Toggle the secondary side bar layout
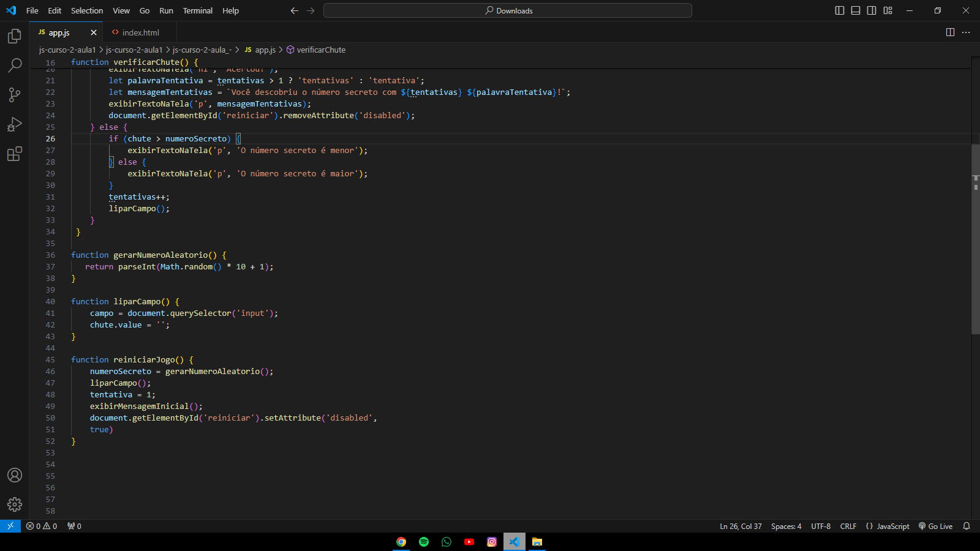980x551 pixels. point(872,10)
